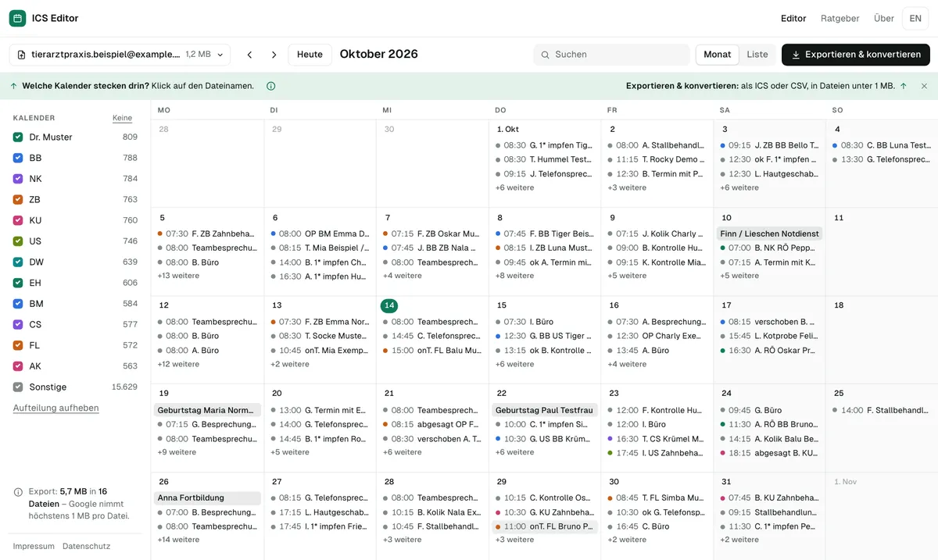Click Exportieren & konvertieren

click(856, 55)
